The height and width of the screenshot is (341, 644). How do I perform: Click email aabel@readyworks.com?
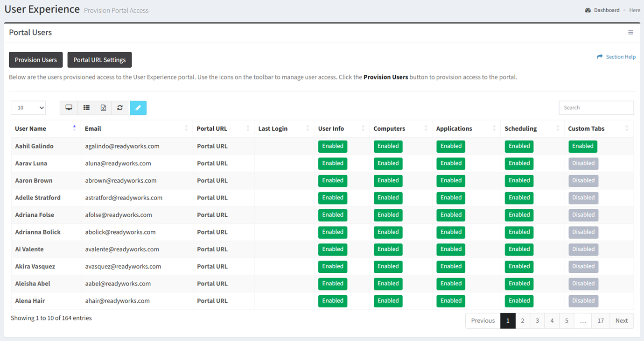tap(118, 284)
